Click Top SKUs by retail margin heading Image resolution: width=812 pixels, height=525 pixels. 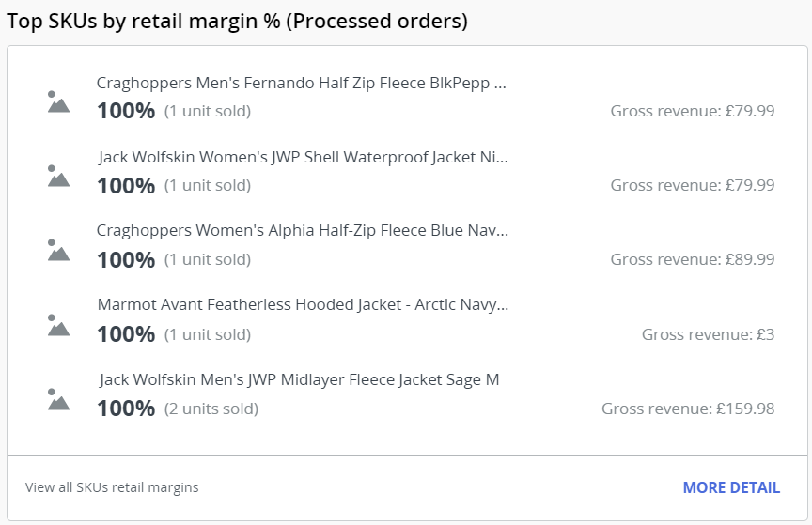[237, 21]
